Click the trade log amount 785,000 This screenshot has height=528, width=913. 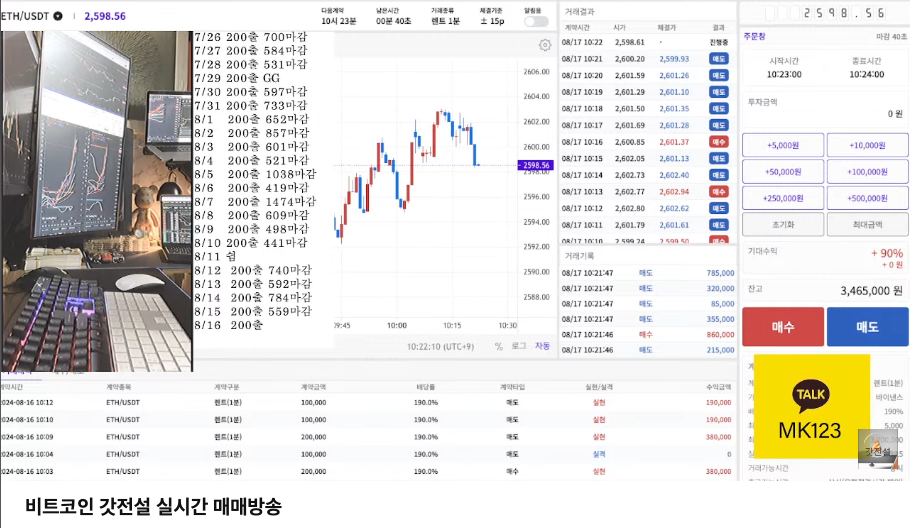click(720, 273)
